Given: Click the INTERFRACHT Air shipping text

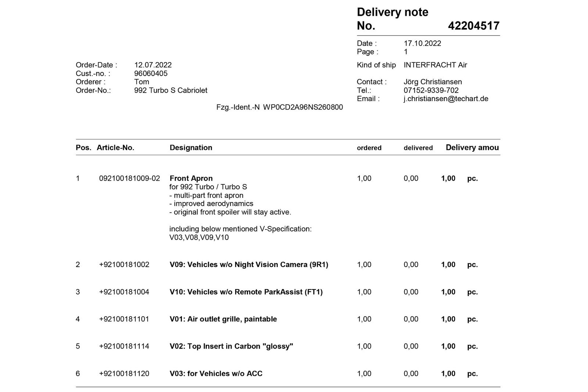Looking at the screenshot, I should (435, 65).
